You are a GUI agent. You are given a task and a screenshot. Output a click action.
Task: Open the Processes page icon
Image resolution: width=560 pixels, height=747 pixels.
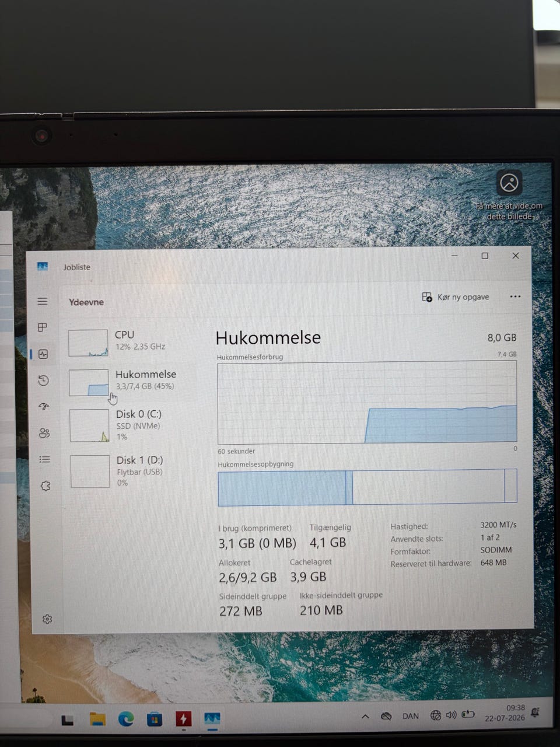click(x=43, y=327)
